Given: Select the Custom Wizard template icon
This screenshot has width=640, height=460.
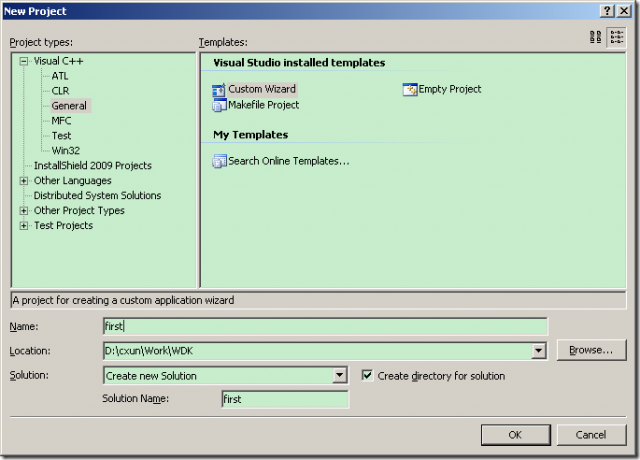Looking at the screenshot, I should pyautogui.click(x=219, y=90).
